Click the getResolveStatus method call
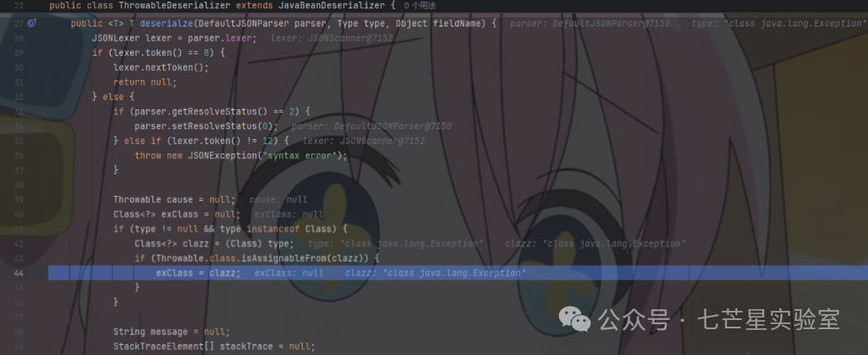This screenshot has width=868, height=355. pyautogui.click(x=214, y=112)
